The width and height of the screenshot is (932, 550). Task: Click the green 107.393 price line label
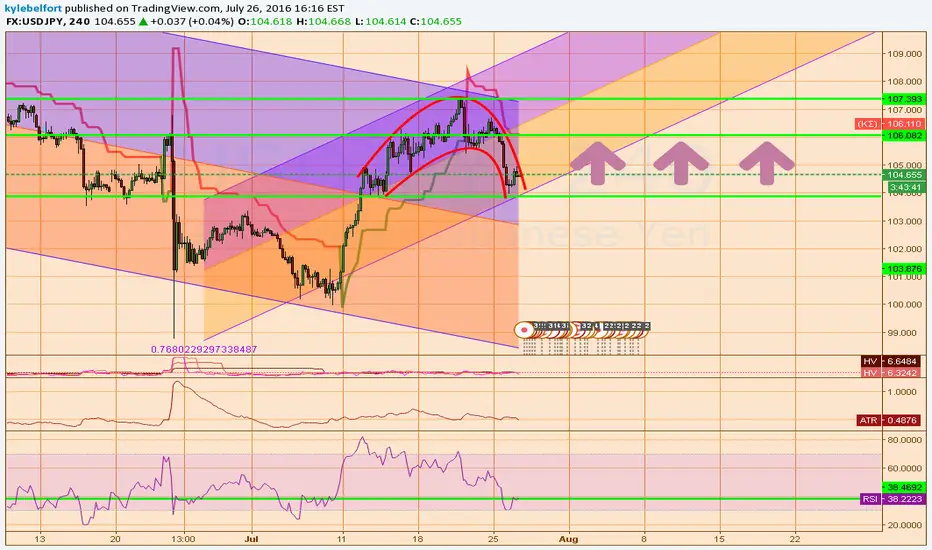point(903,99)
